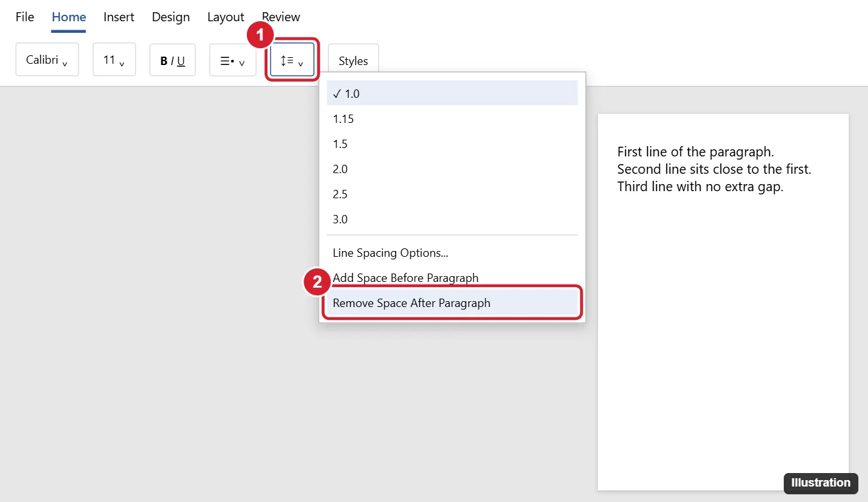Switch to the Review tab
Image resolution: width=868 pixels, height=502 pixels.
point(281,17)
